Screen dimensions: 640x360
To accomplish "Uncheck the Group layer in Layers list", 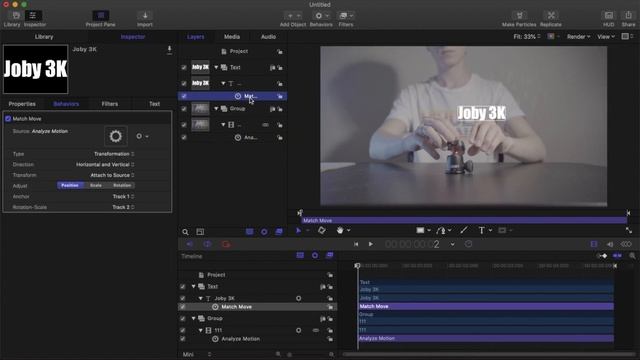I will tap(184, 109).
